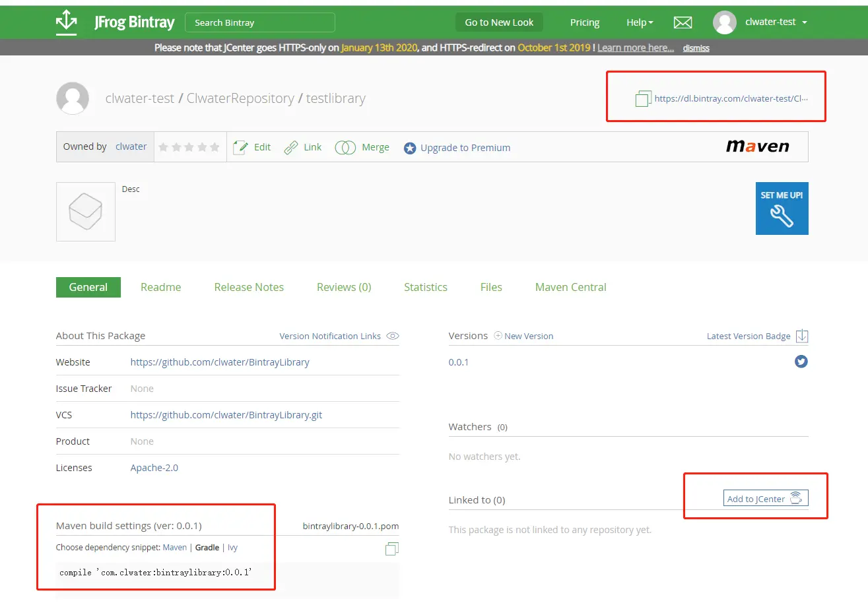The image size is (868, 607).
Task: Select the Gradle dependency snippet
Action: 207,548
